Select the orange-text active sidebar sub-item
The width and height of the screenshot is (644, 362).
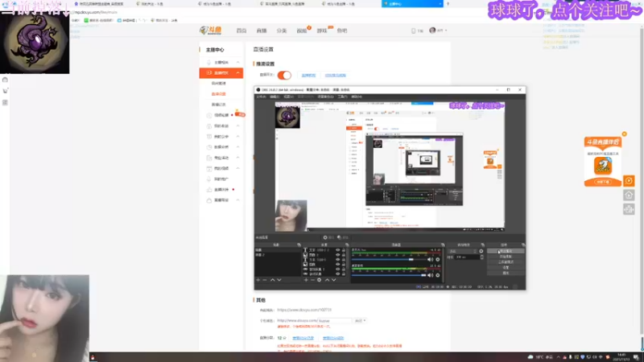click(x=218, y=94)
